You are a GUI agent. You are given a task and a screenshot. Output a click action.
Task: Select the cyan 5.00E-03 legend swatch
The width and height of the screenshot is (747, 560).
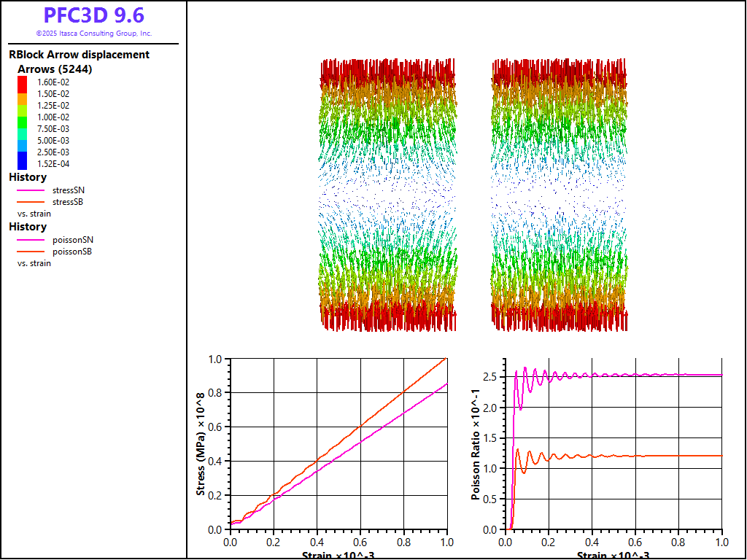(x=22, y=141)
